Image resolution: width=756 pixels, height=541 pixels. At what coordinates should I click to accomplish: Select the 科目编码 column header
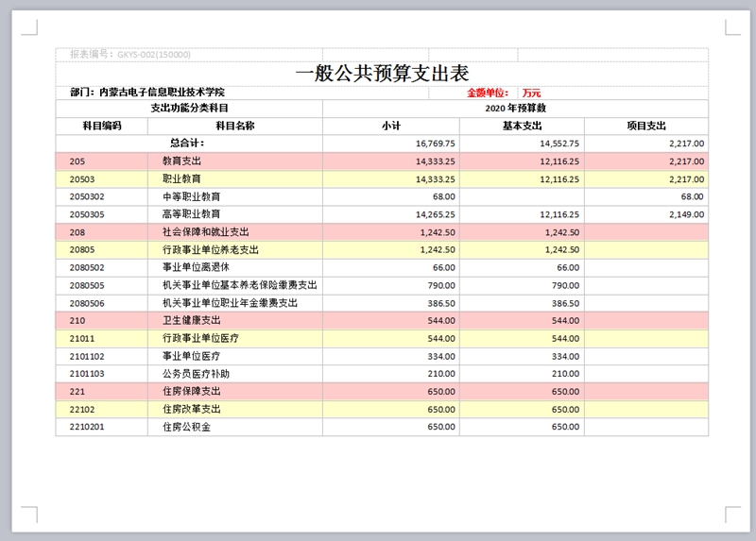click(102, 126)
